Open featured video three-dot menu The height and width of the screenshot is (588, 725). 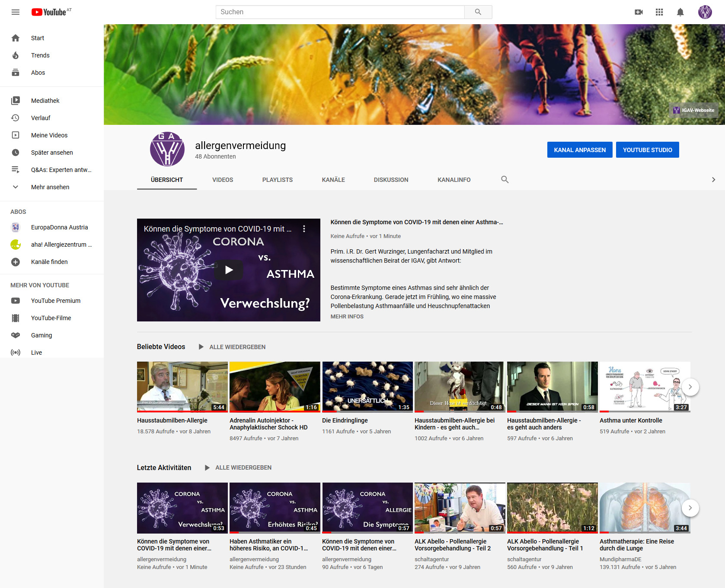[304, 229]
